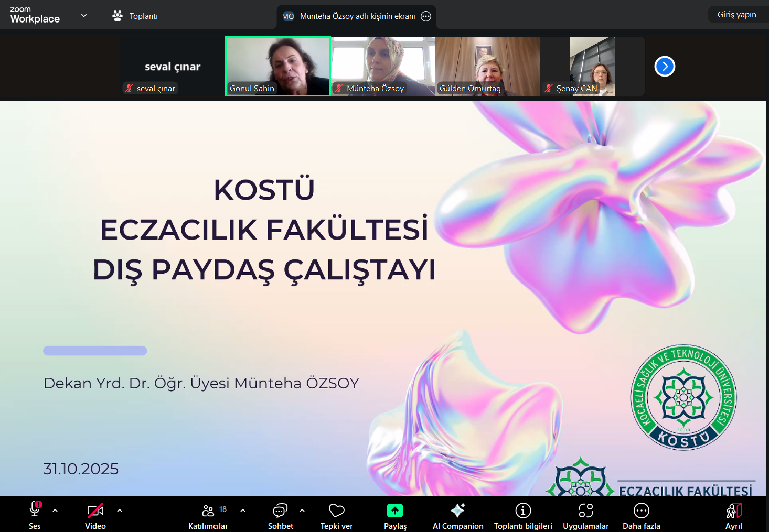The height and width of the screenshot is (532, 769).
Task: Click the Zoom Workplace logo
Action: tap(35, 16)
